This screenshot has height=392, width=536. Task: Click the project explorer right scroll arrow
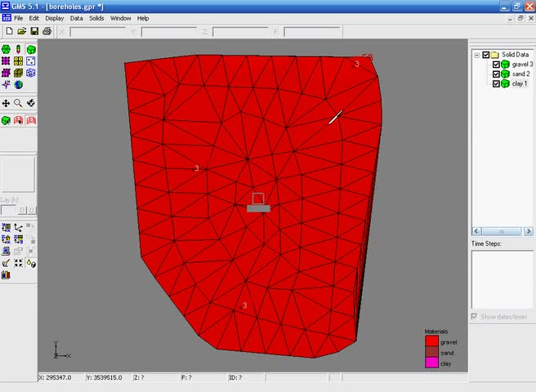(x=529, y=231)
